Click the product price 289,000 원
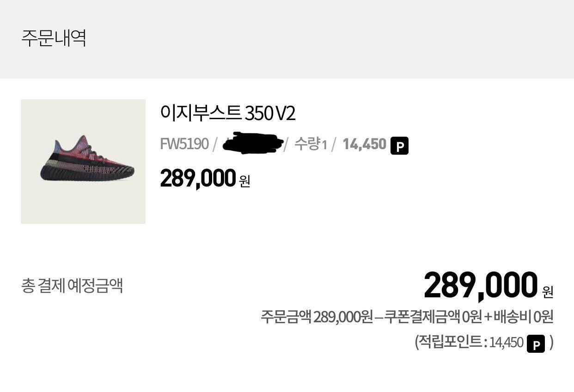This screenshot has height=392, width=574. point(205,179)
